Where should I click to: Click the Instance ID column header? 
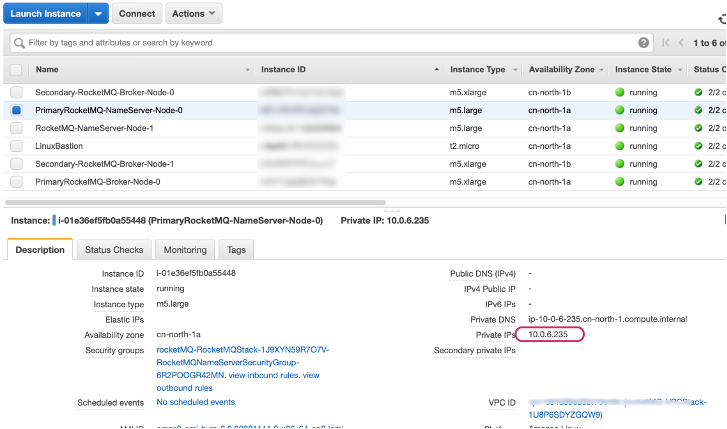pyautogui.click(x=283, y=70)
